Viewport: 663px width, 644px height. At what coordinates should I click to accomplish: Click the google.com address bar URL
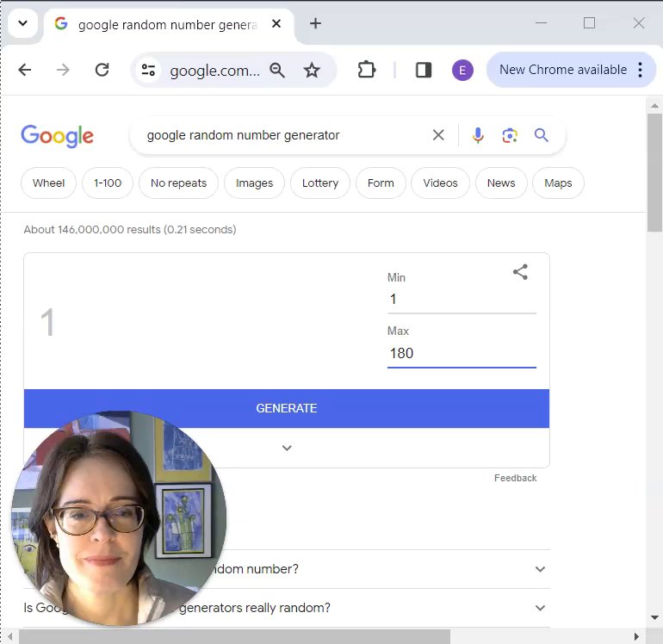[214, 71]
